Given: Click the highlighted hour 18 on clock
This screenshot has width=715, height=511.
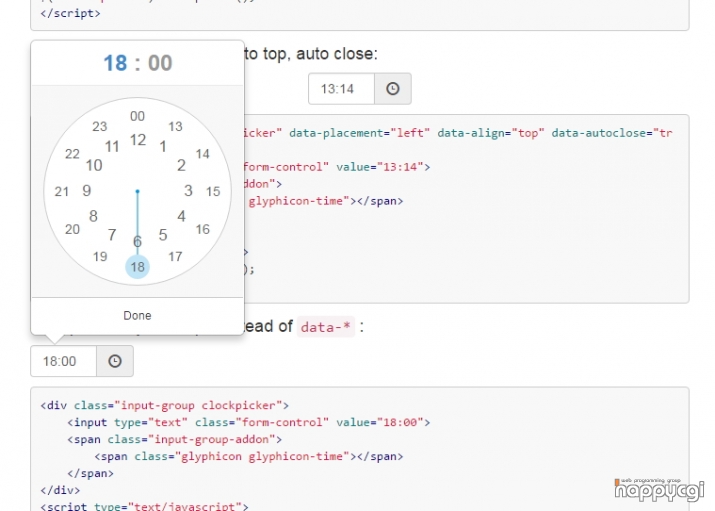Looking at the screenshot, I should click(137, 267).
